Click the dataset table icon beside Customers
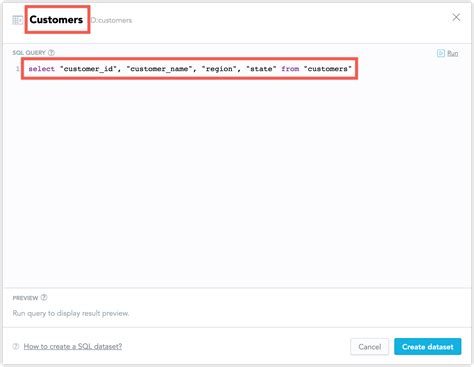 click(x=17, y=20)
